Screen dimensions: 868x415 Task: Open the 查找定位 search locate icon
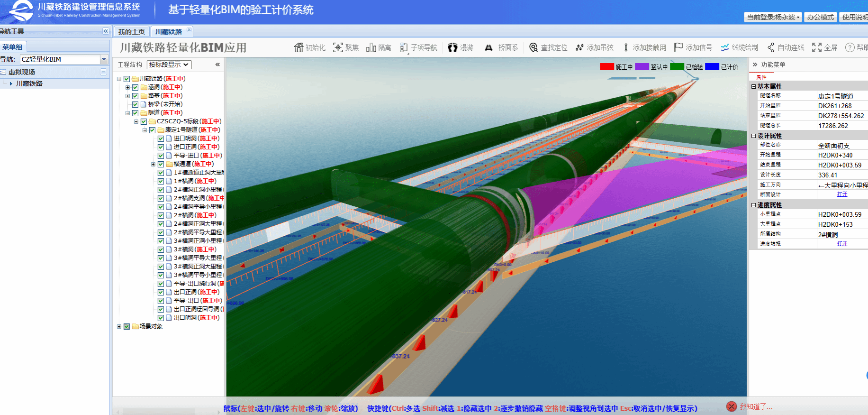[533, 47]
